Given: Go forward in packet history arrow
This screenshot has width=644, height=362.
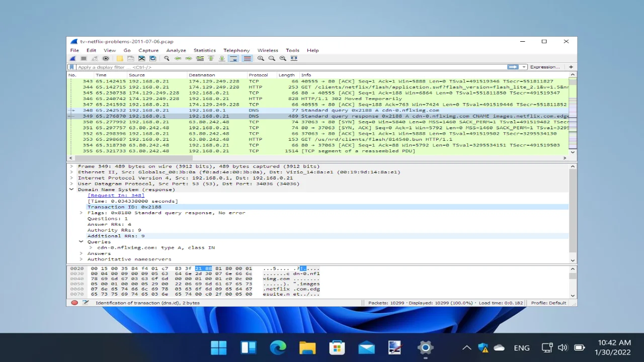Looking at the screenshot, I should point(189,58).
